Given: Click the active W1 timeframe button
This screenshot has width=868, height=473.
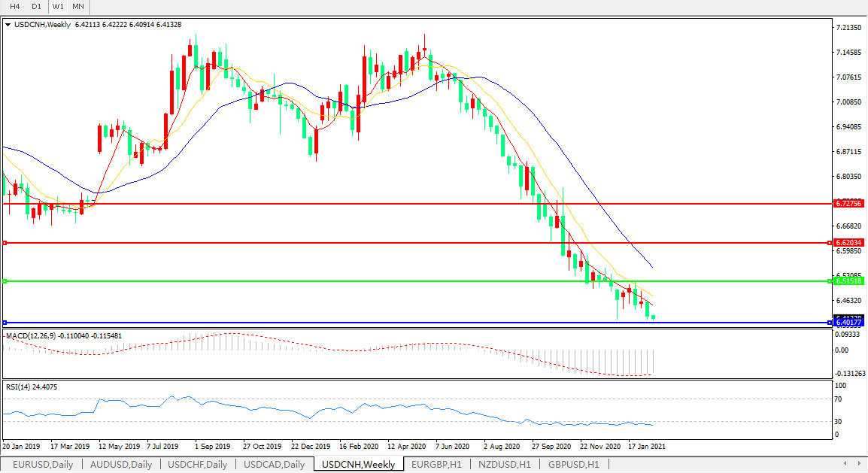Looking at the screenshot, I should click(x=58, y=7).
